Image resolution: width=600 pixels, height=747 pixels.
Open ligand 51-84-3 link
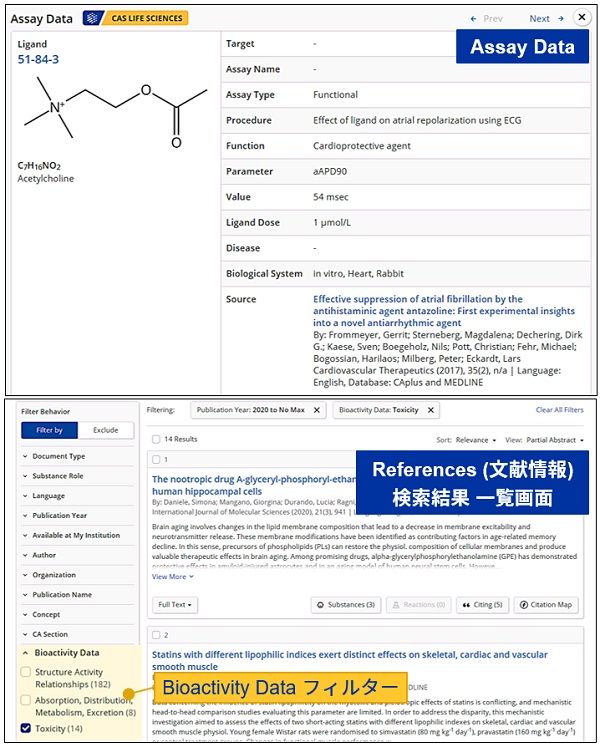38,60
